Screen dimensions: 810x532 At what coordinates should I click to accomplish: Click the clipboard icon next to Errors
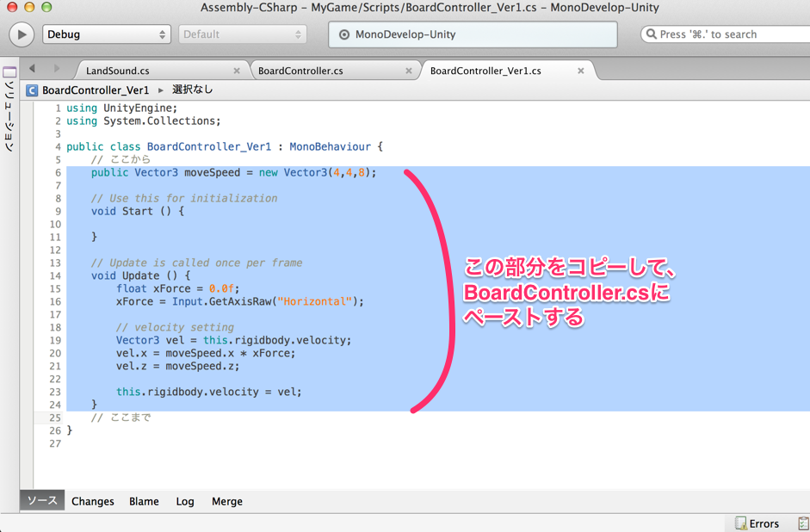pyautogui.click(x=803, y=523)
